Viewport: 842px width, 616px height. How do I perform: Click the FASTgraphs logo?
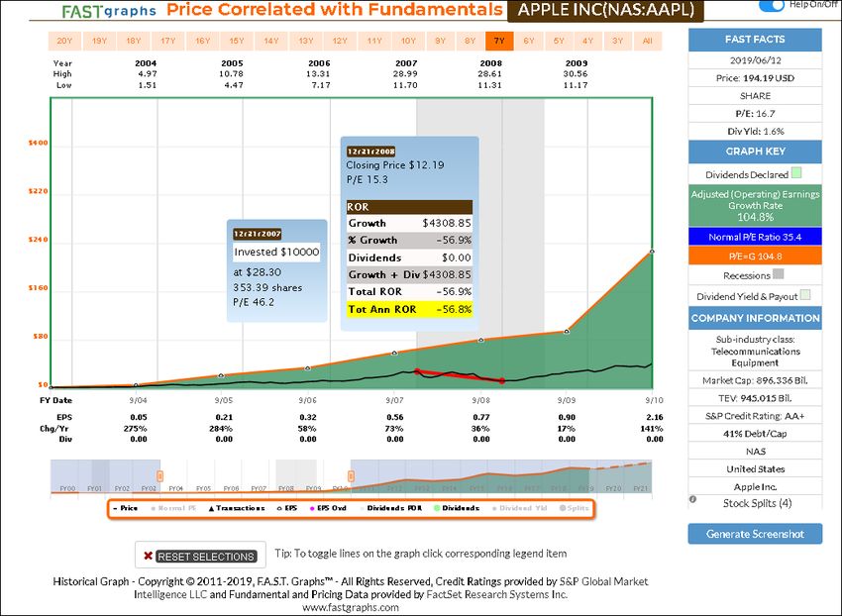click(109, 11)
